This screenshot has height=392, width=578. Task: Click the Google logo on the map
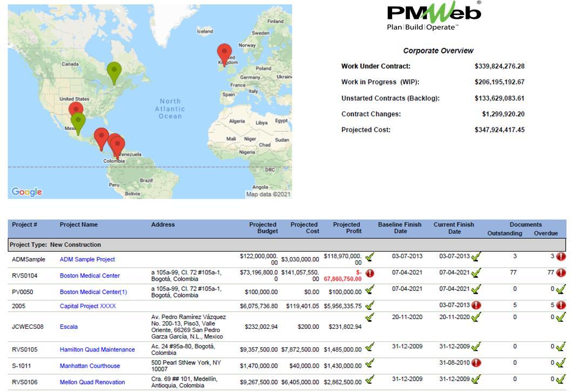coord(27,192)
